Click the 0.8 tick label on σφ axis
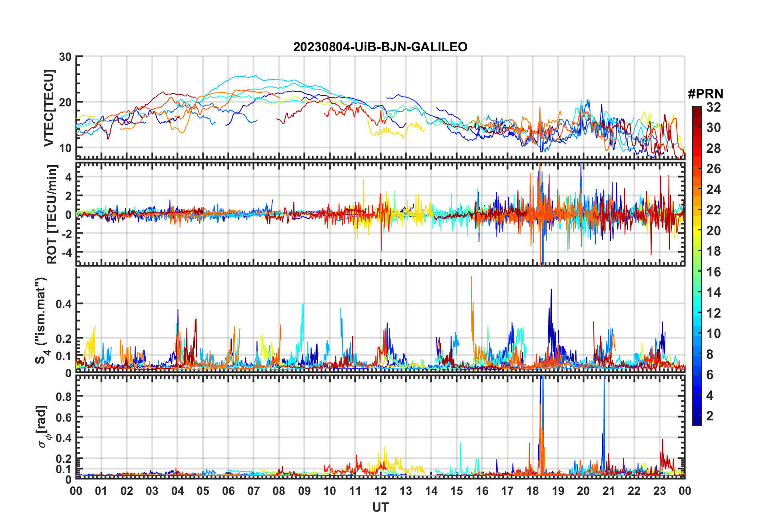This screenshot has width=761, height=532. coord(64,396)
